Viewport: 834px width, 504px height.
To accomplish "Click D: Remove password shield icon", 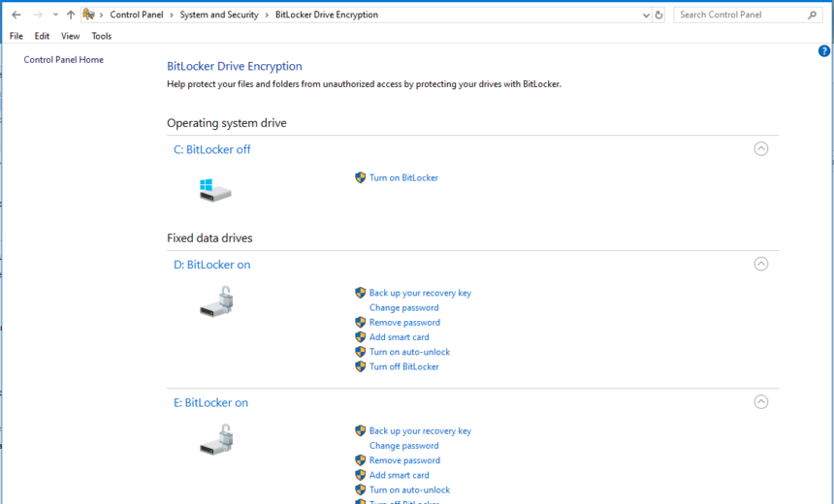I will pos(360,322).
